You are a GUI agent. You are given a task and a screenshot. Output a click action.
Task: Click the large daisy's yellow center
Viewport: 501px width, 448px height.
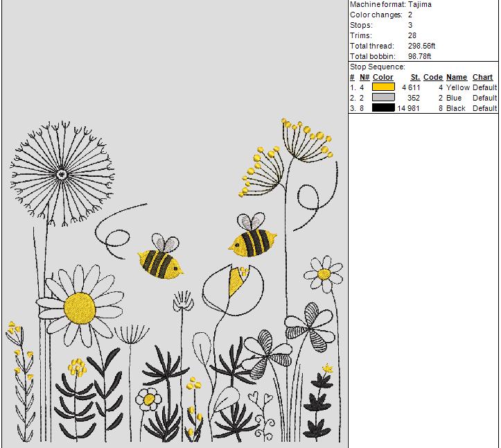pos(80,308)
